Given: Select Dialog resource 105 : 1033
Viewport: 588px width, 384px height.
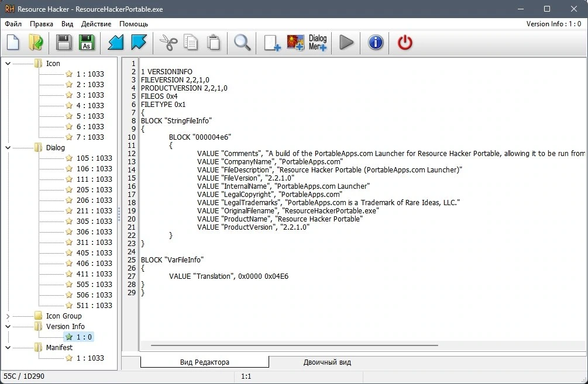Looking at the screenshot, I should coord(89,158).
